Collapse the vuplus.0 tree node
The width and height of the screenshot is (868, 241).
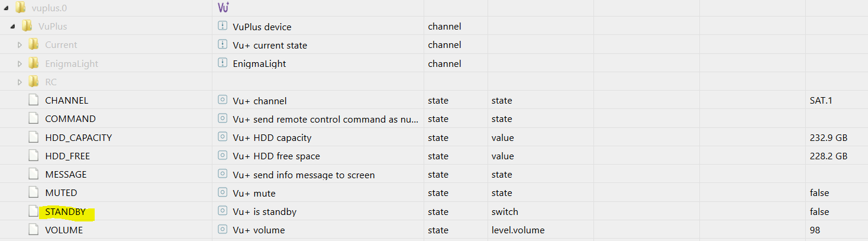(x=6, y=8)
